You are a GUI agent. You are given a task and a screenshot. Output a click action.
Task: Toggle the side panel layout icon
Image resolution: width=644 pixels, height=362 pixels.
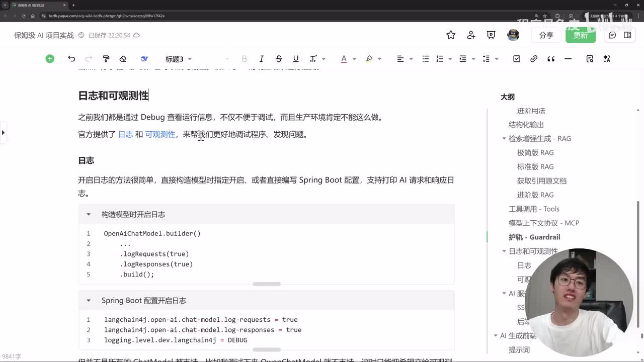coord(627,35)
